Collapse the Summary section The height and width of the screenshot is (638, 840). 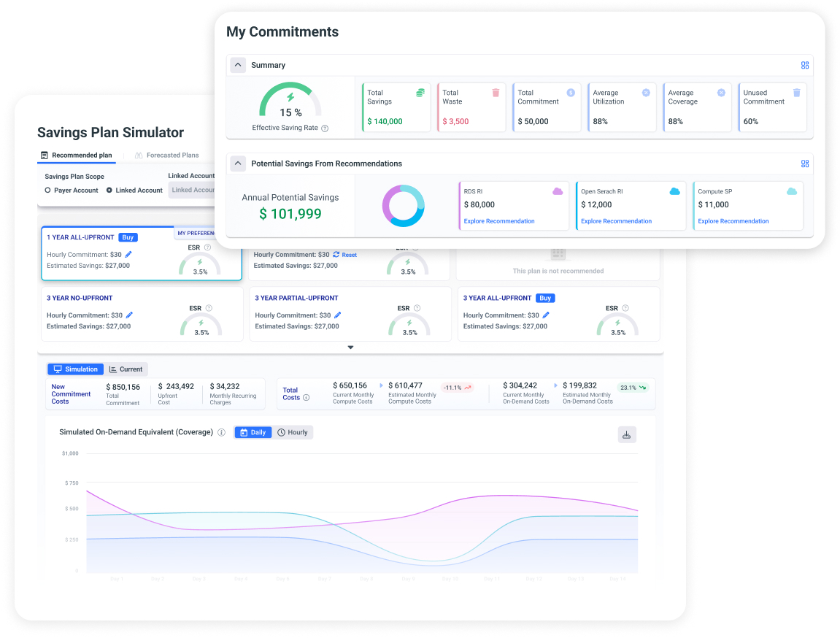[x=238, y=65]
